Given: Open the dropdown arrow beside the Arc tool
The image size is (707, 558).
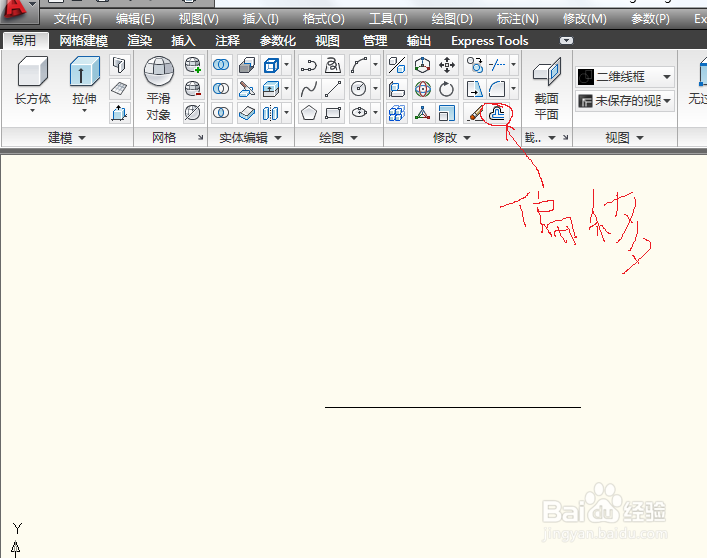Looking at the screenshot, I should [375, 65].
